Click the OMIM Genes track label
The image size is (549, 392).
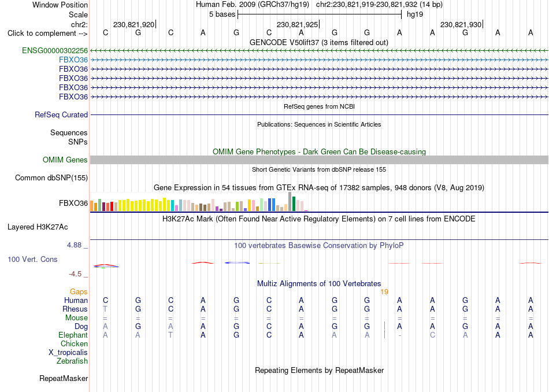(65, 160)
